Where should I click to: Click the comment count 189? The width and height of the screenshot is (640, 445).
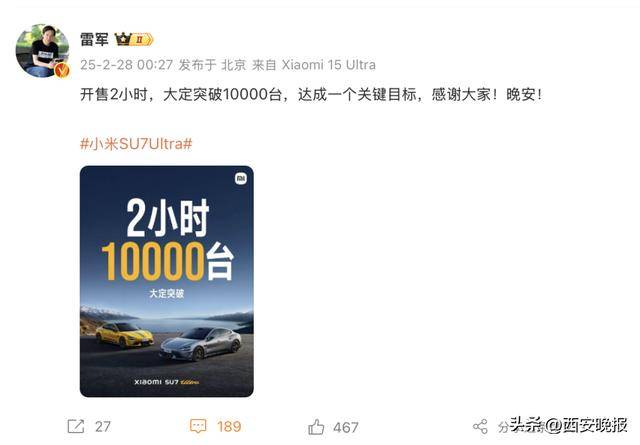pos(229,427)
